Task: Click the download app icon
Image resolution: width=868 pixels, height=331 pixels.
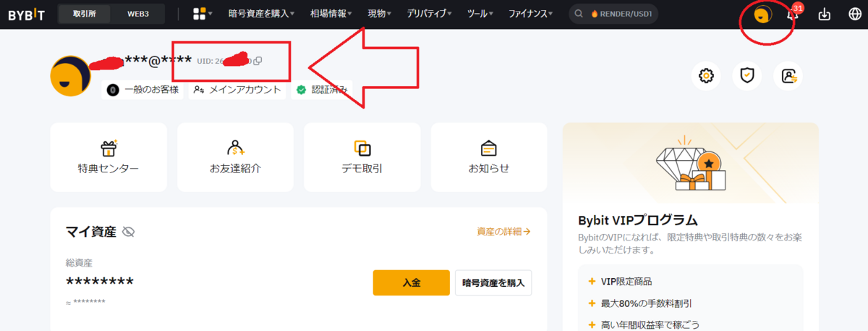Action: 824,14
